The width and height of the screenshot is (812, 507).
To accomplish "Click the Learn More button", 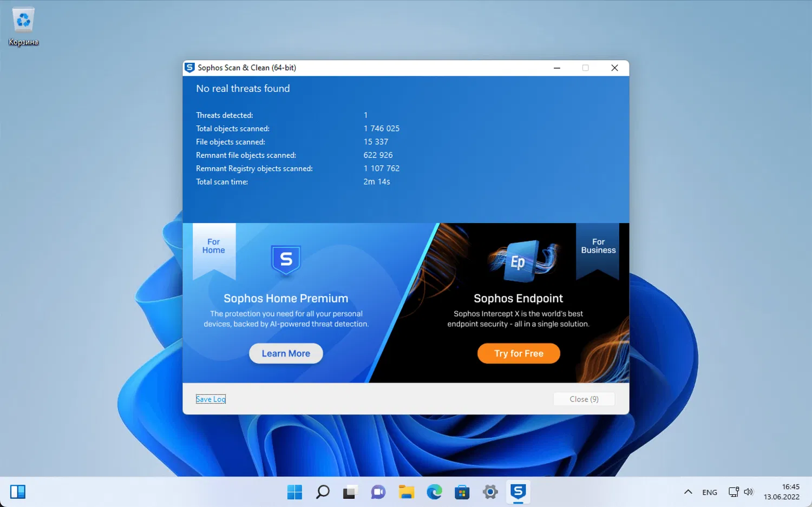I will [x=286, y=353].
